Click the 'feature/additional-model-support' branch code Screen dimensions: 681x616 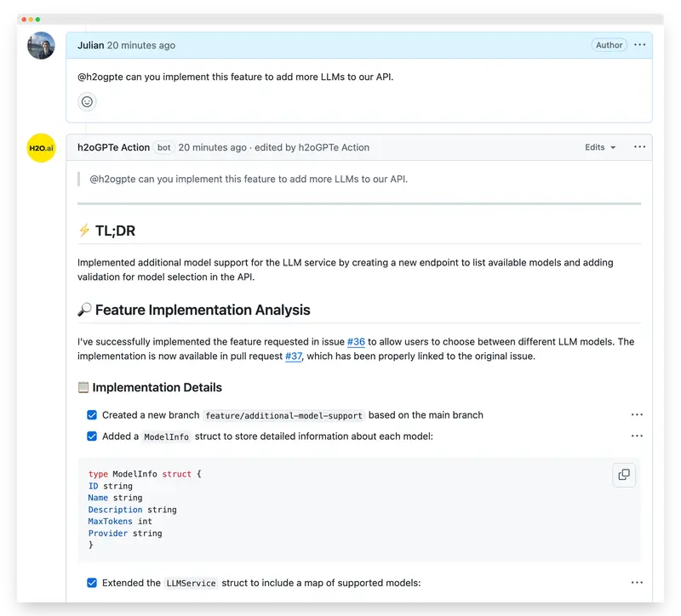[283, 415]
